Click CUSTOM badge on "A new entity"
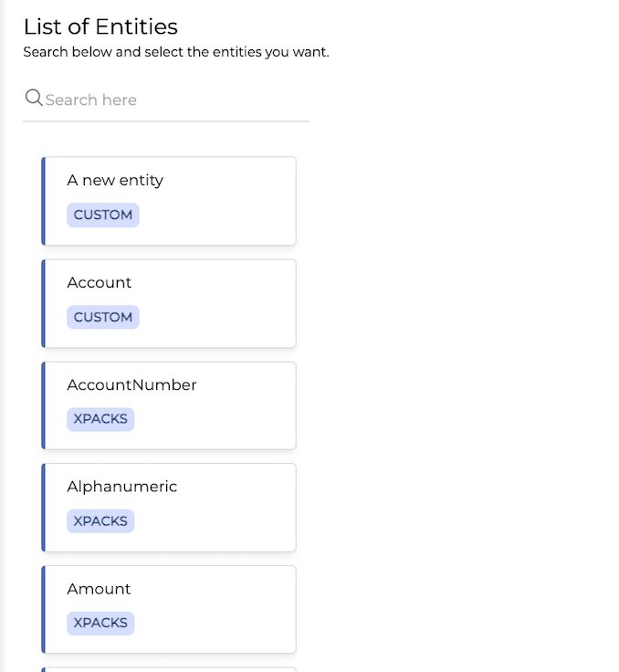Image resolution: width=619 pixels, height=672 pixels. tap(103, 215)
